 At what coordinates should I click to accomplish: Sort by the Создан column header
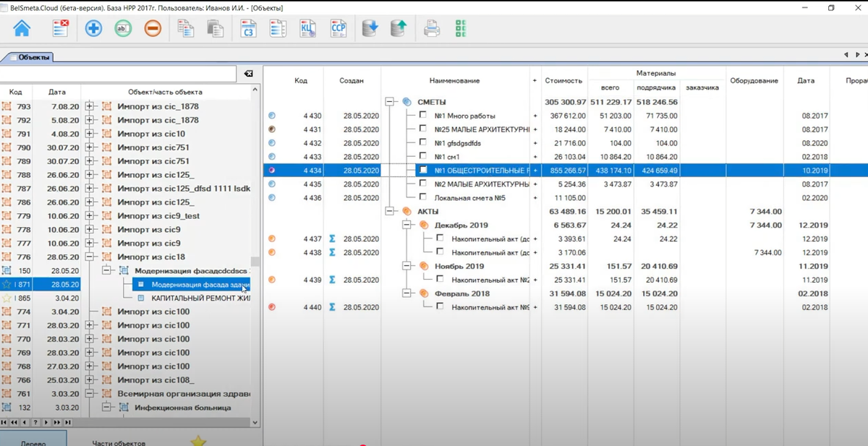(352, 80)
